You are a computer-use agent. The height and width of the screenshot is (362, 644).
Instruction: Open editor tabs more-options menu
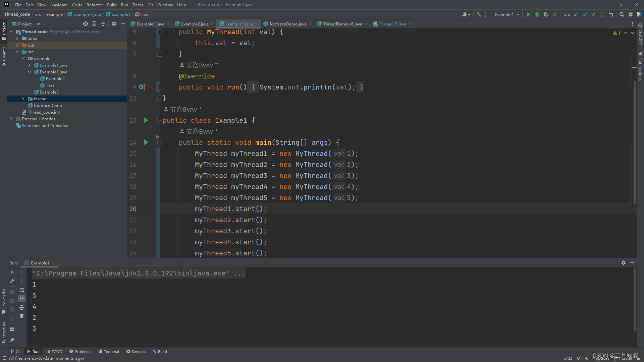pos(633,24)
